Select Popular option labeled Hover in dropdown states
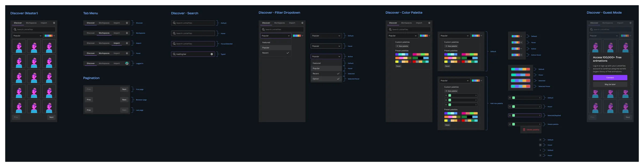The width and height of the screenshot is (644, 167). [x=326, y=68]
